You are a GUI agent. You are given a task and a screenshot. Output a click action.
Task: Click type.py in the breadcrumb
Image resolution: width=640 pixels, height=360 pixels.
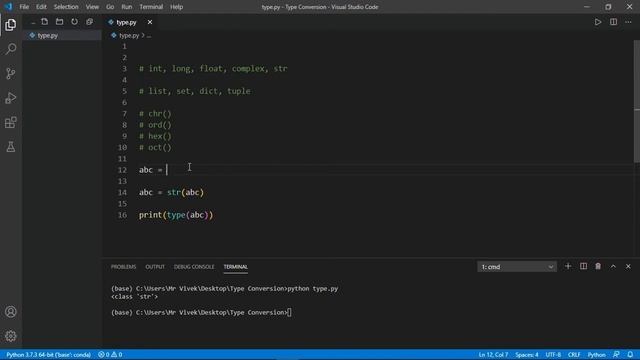point(129,36)
